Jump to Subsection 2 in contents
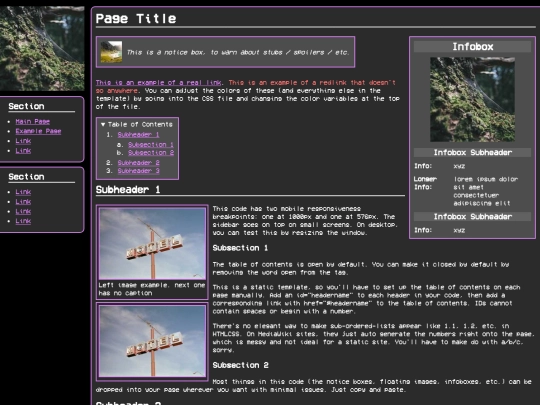Screen dimensions: 540x405 [151, 153]
